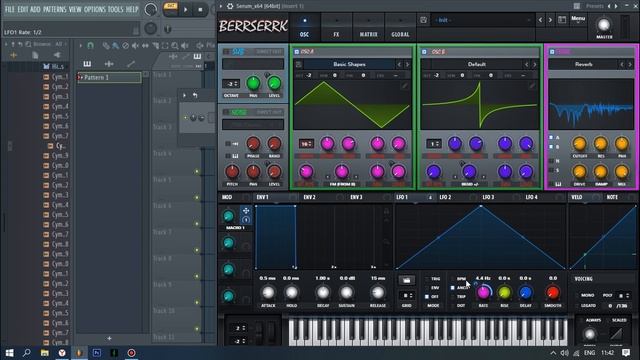Click the piano roll icon in picker
This screenshot has width=640, height=360.
click(x=87, y=64)
